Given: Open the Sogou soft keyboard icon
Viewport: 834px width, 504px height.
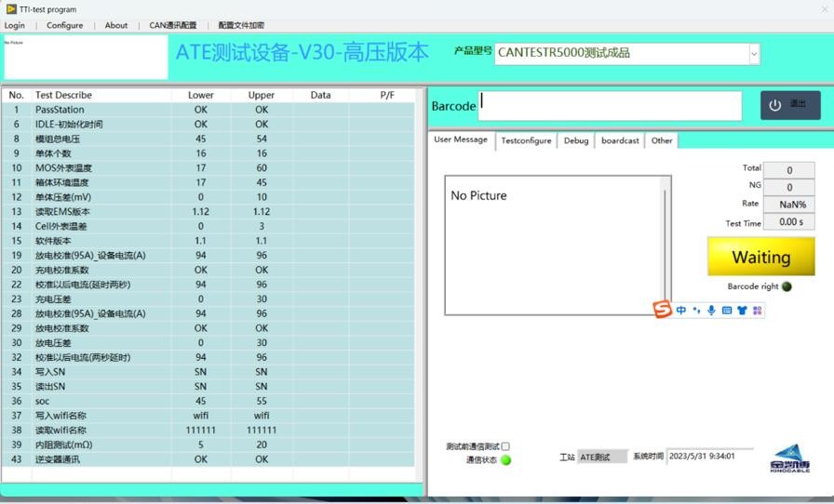Looking at the screenshot, I should [x=727, y=311].
